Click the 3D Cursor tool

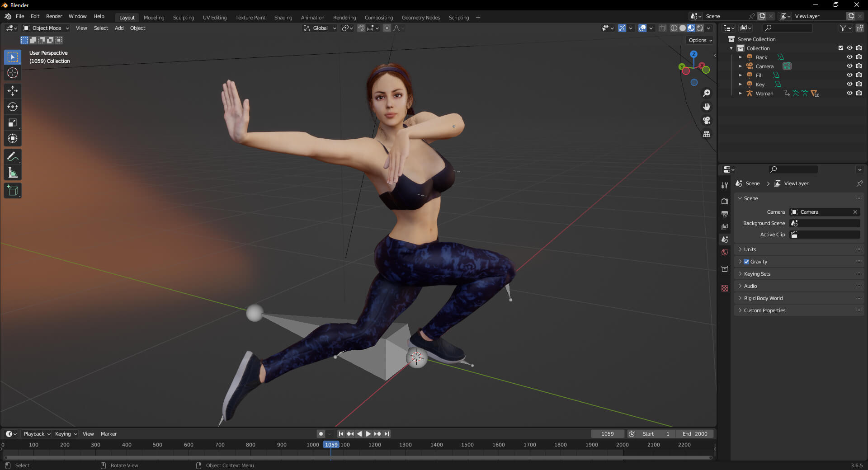click(x=13, y=73)
